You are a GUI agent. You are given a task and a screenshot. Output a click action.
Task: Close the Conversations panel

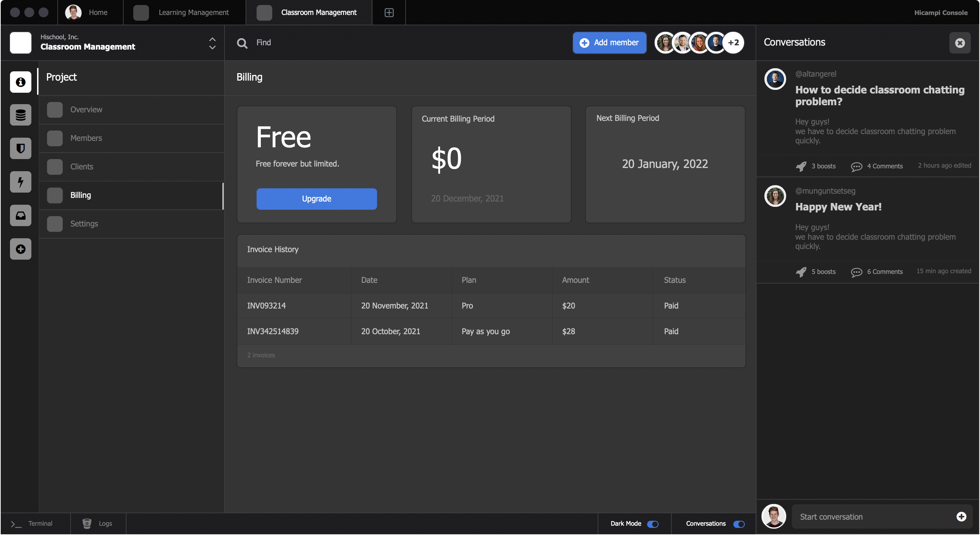(959, 43)
